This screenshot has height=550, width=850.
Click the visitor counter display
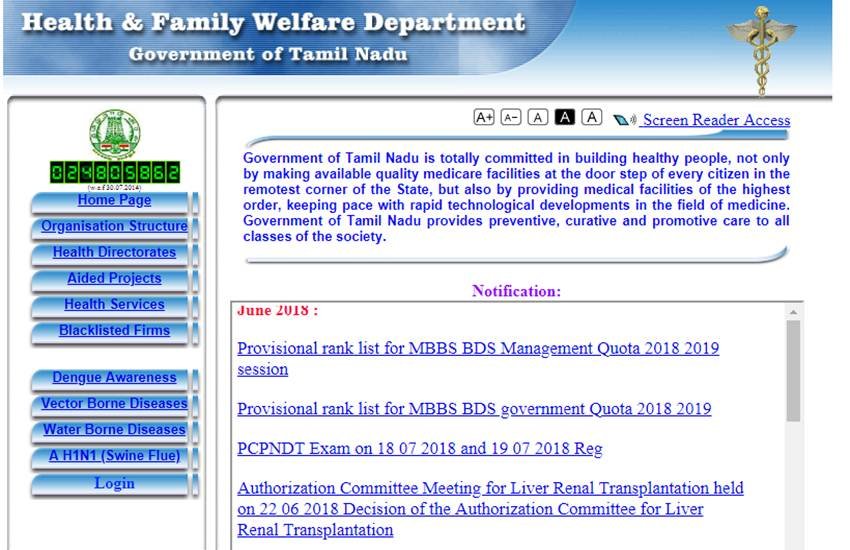(114, 172)
